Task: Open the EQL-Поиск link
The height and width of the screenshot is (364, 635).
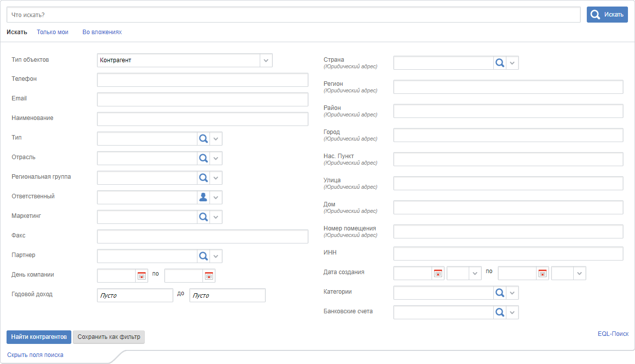Action: (x=613, y=334)
